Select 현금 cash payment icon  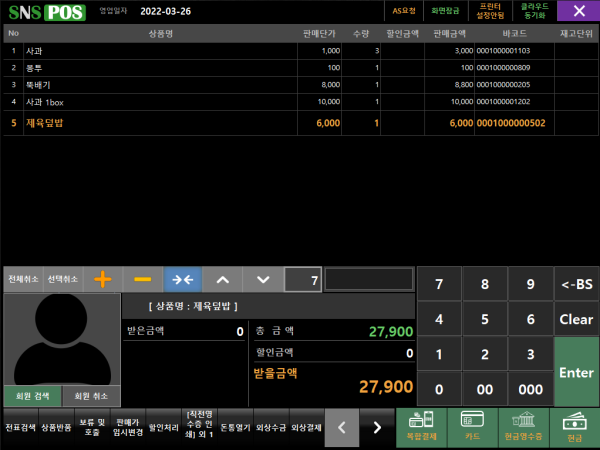coord(574,427)
